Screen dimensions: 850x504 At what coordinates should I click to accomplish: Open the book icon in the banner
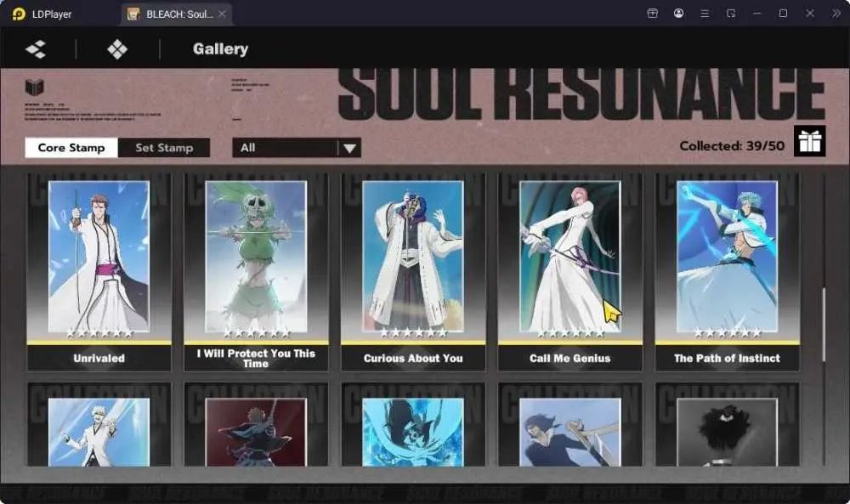[35, 87]
